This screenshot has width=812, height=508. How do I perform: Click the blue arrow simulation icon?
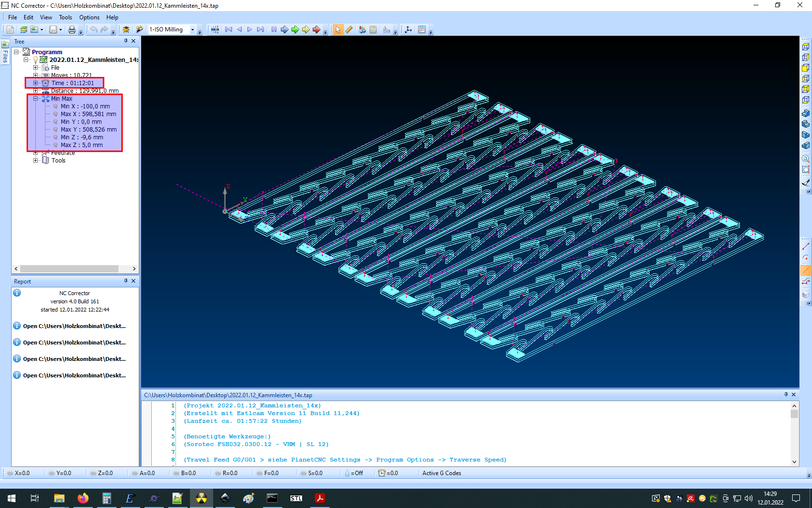coord(285,30)
